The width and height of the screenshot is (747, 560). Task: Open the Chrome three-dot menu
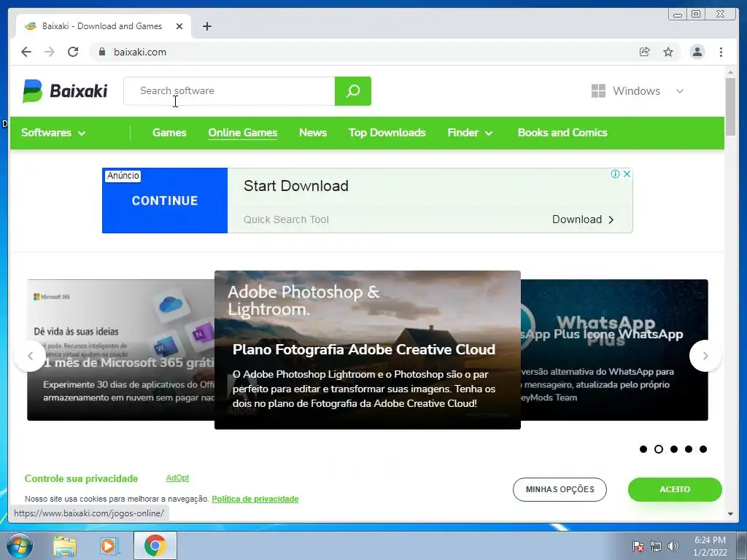pyautogui.click(x=721, y=52)
